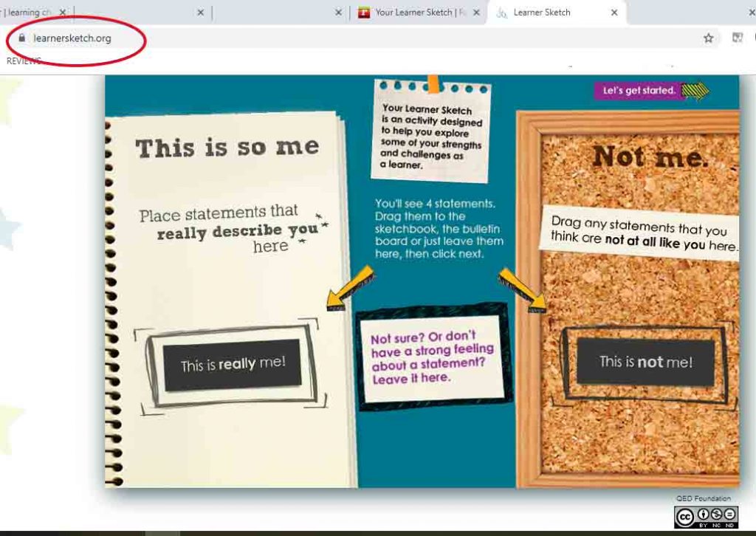The image size is (756, 536).
Task: Click the padlock site security icon
Action: point(21,38)
